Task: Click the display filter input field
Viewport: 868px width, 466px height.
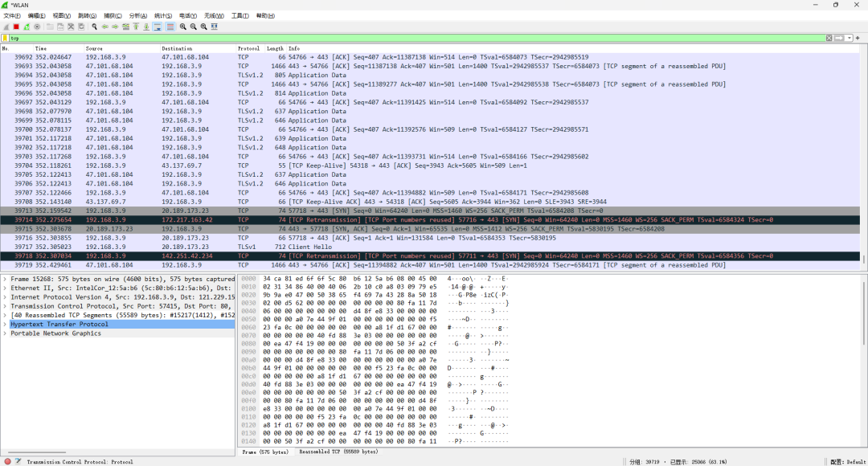Action: pos(416,39)
